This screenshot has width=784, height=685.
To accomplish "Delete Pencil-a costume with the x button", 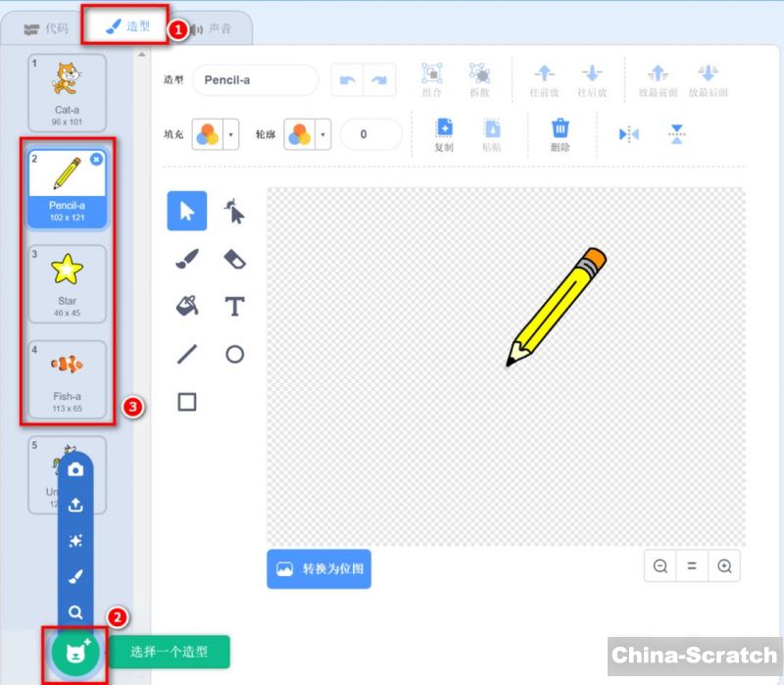I will (x=96, y=159).
